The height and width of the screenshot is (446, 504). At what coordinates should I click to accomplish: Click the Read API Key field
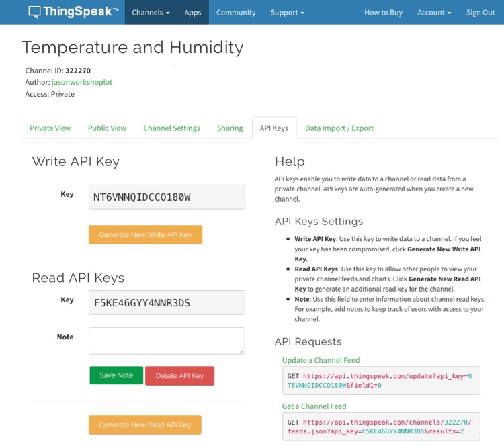click(x=167, y=302)
